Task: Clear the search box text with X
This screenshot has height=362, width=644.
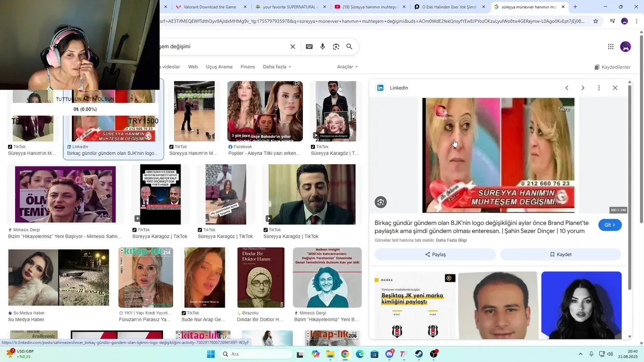Action: (x=293, y=47)
